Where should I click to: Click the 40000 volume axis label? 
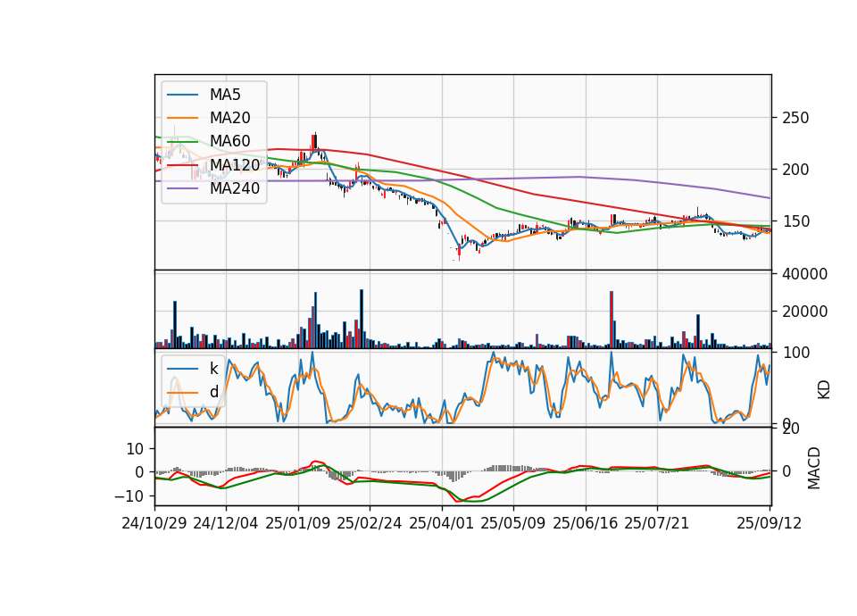(804, 274)
